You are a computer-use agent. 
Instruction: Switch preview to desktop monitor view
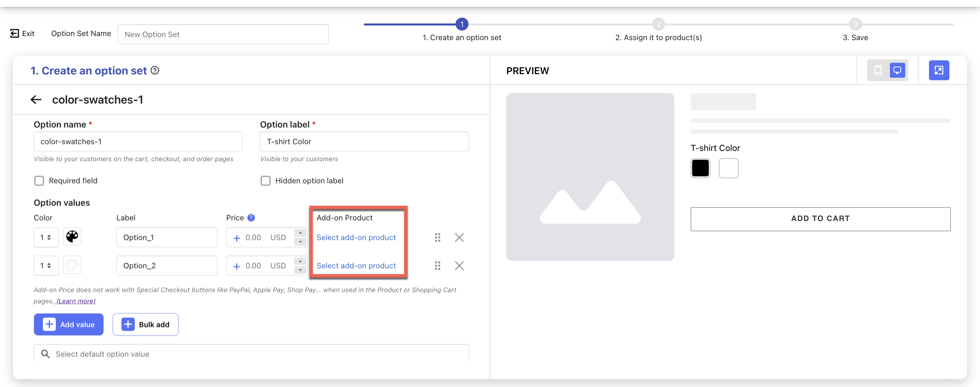[897, 70]
